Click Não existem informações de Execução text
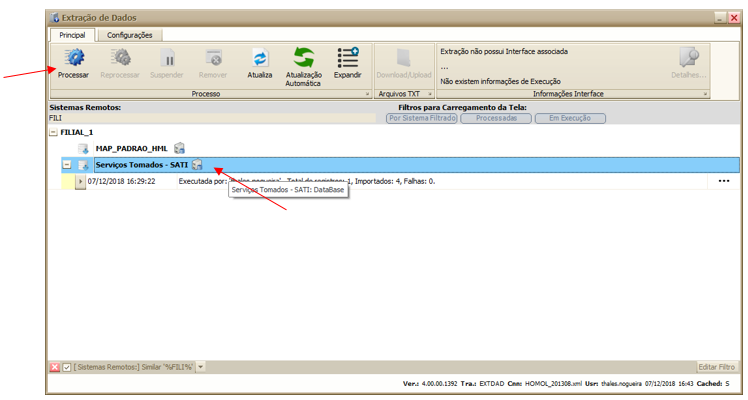This screenshot has width=748, height=400. [x=500, y=82]
